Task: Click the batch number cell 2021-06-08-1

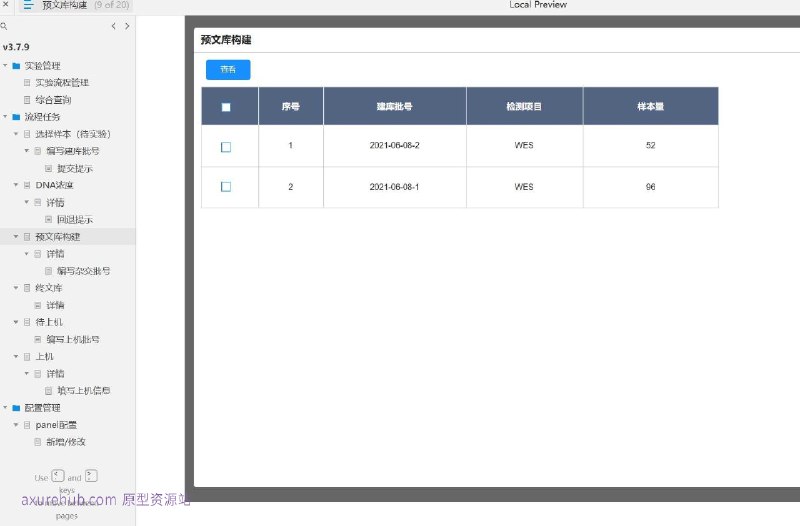Action: pos(394,187)
